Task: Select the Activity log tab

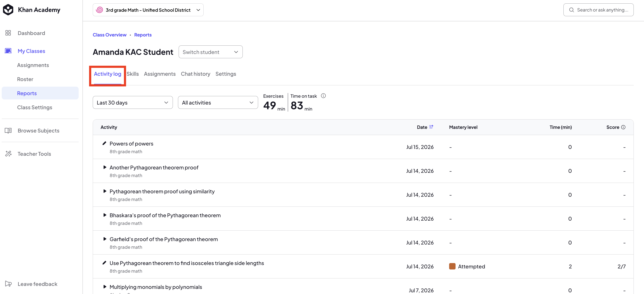Action: (107, 74)
